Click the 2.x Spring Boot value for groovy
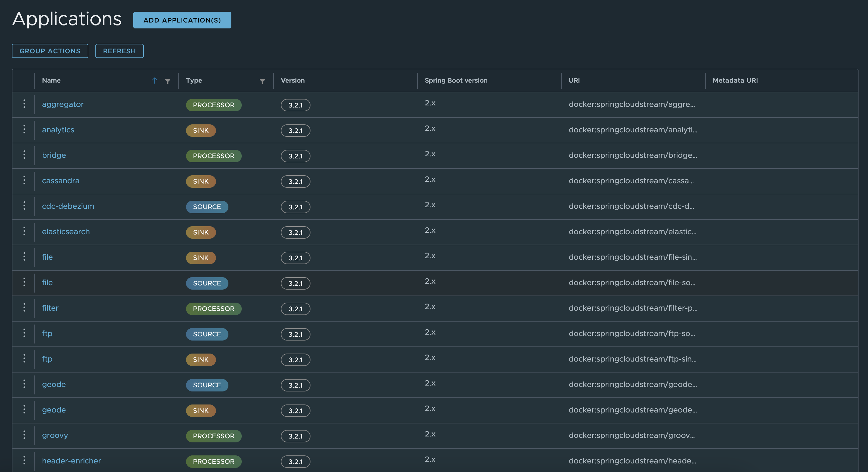This screenshot has width=868, height=472. pyautogui.click(x=430, y=434)
